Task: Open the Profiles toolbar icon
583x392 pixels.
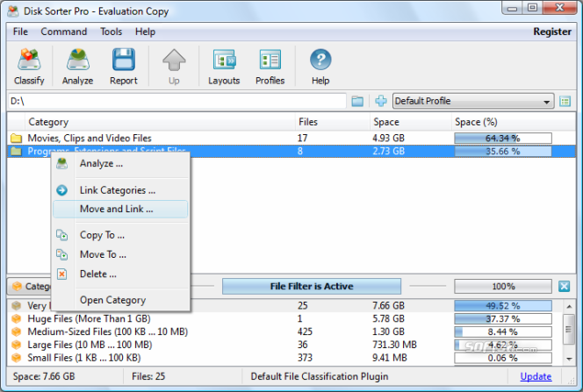Action: pyautogui.click(x=270, y=60)
